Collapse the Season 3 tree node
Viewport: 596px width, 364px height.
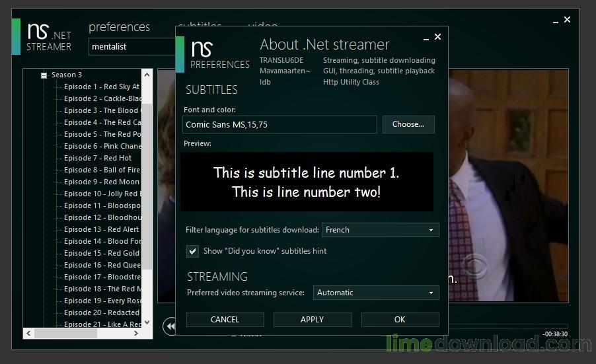[x=44, y=75]
